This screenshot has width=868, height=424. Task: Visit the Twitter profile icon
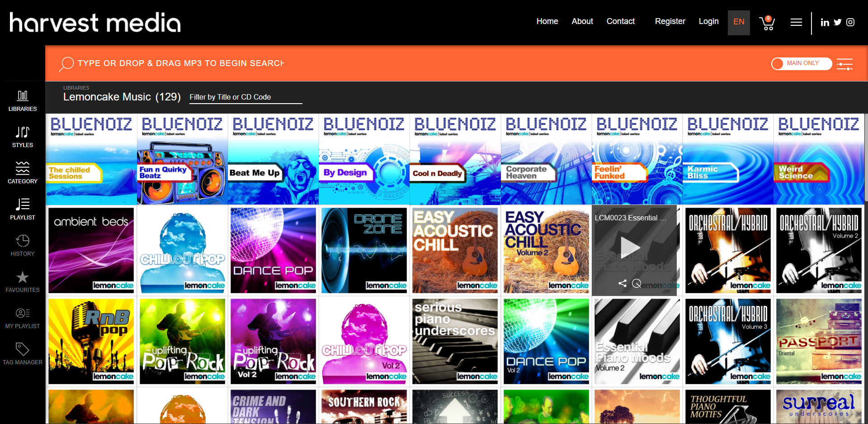point(838,22)
